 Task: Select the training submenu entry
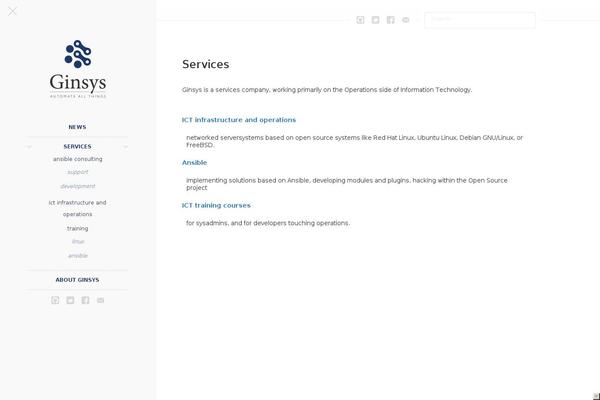click(78, 228)
